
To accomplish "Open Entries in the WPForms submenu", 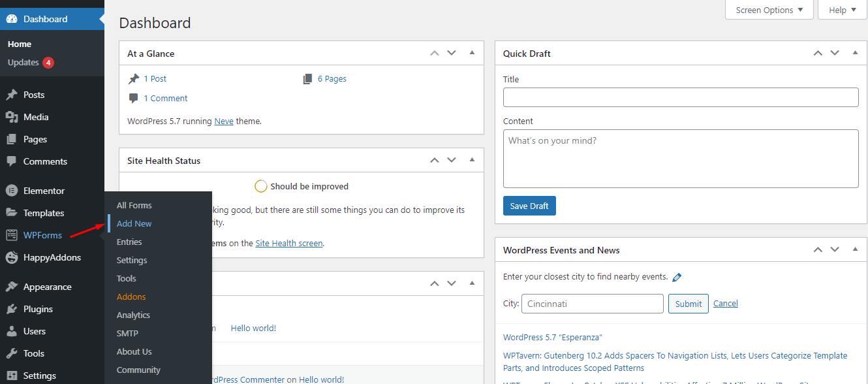I will pos(129,242).
